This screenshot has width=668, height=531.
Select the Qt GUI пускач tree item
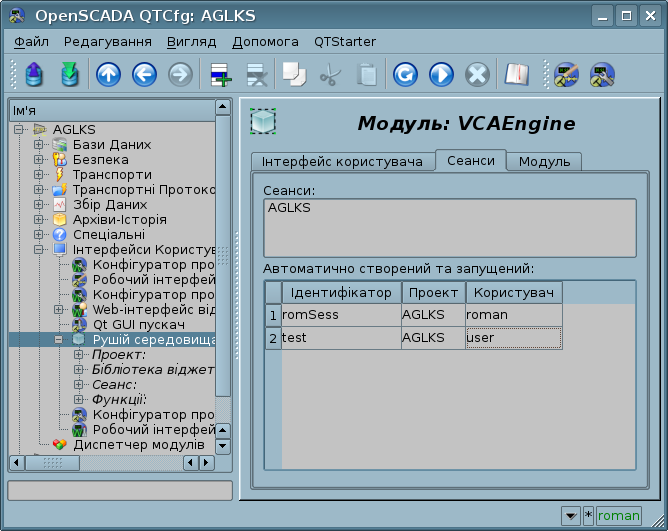[x=138, y=325]
